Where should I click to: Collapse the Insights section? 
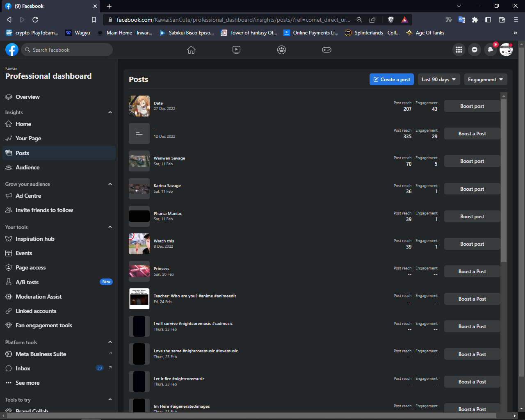(x=110, y=112)
